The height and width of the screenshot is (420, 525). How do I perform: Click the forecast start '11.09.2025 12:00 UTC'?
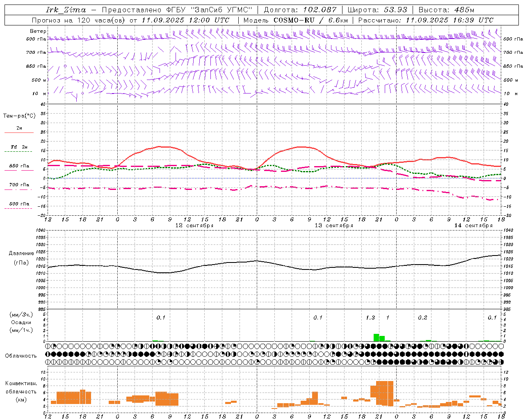185,20
